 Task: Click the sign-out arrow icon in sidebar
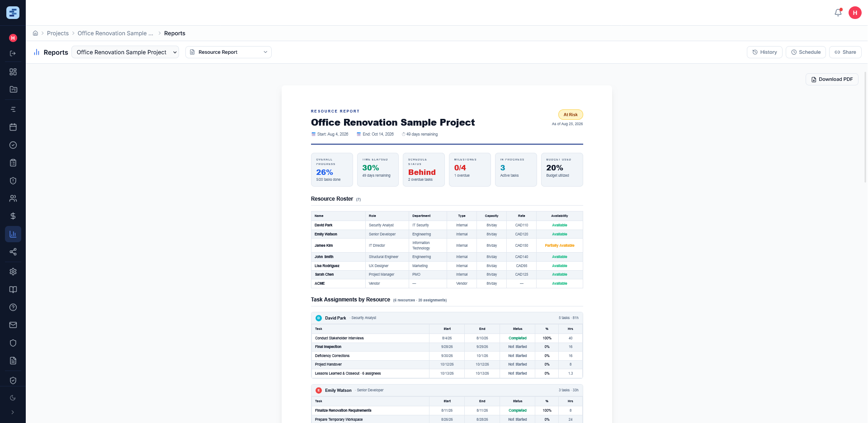tap(13, 53)
